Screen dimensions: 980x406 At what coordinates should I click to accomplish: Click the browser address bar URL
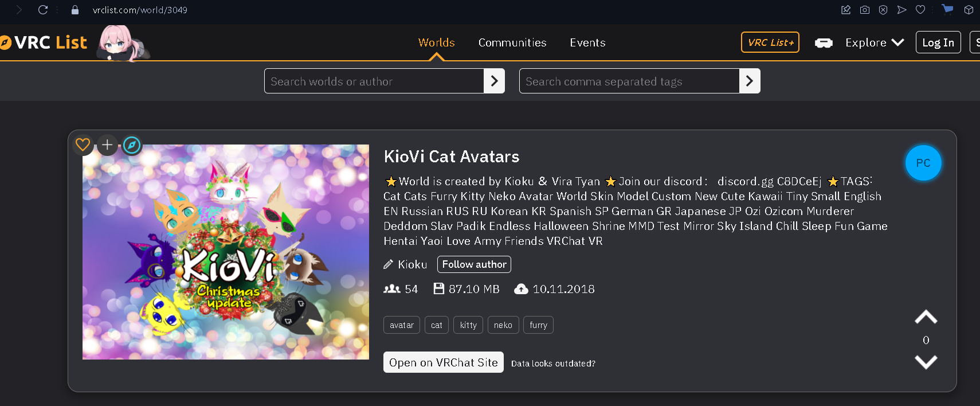tap(140, 10)
